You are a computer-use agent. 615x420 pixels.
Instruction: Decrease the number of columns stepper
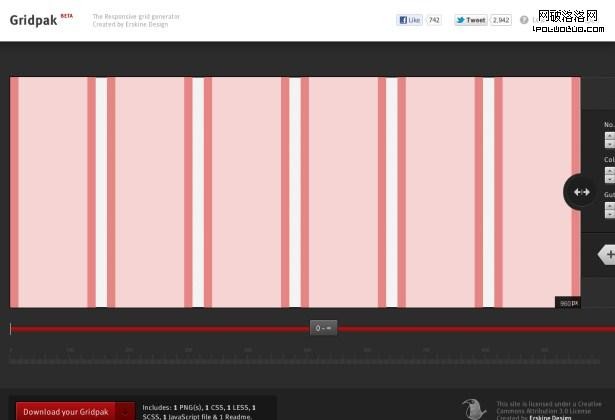point(610,144)
